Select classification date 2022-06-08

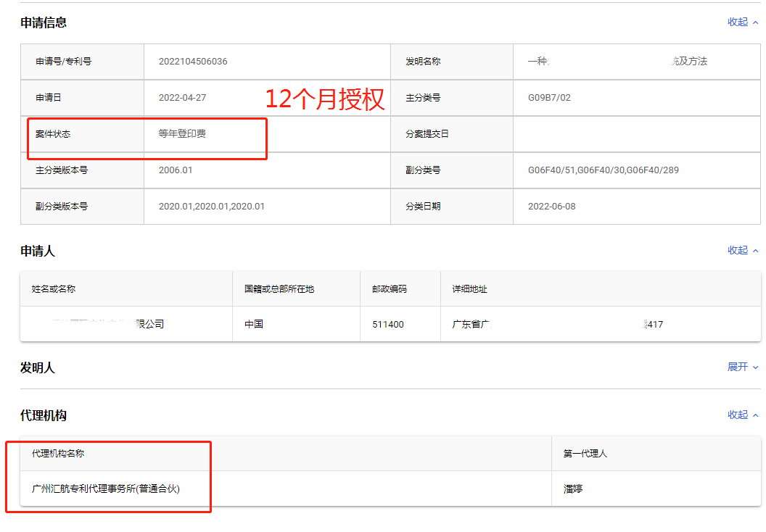click(x=551, y=207)
